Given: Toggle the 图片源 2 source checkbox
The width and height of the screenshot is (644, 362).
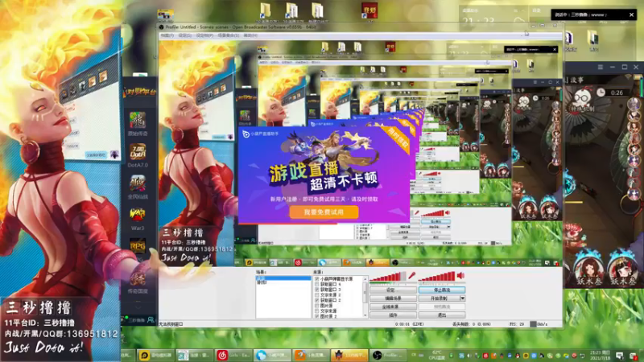Looking at the screenshot, I should [x=317, y=316].
